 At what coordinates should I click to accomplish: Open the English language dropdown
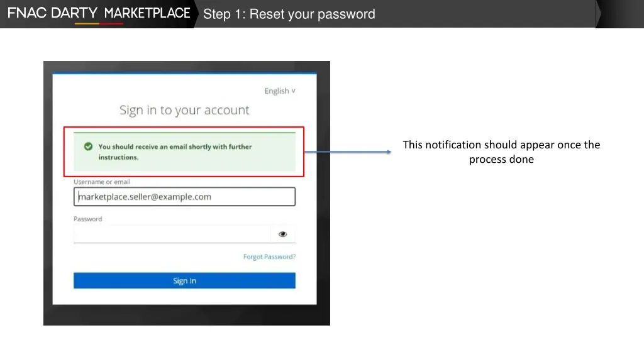[x=280, y=90]
